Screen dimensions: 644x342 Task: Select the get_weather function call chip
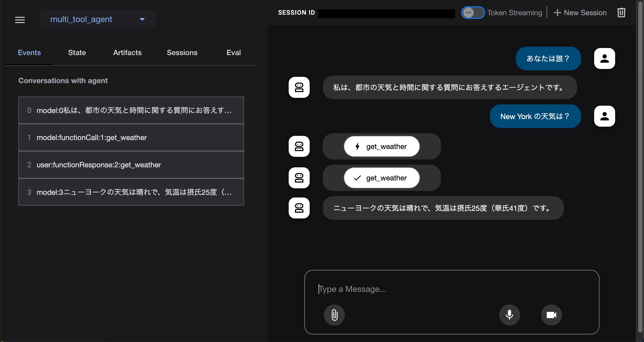(381, 146)
